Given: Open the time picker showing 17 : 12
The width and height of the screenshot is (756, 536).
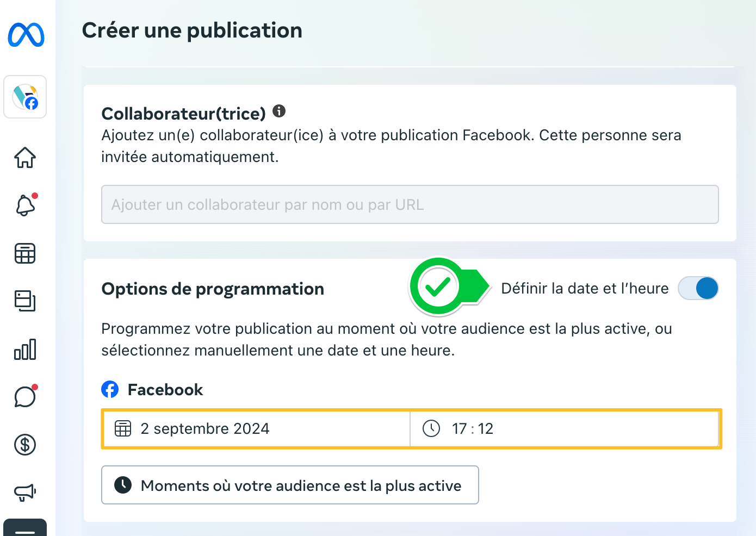Looking at the screenshot, I should (x=565, y=428).
